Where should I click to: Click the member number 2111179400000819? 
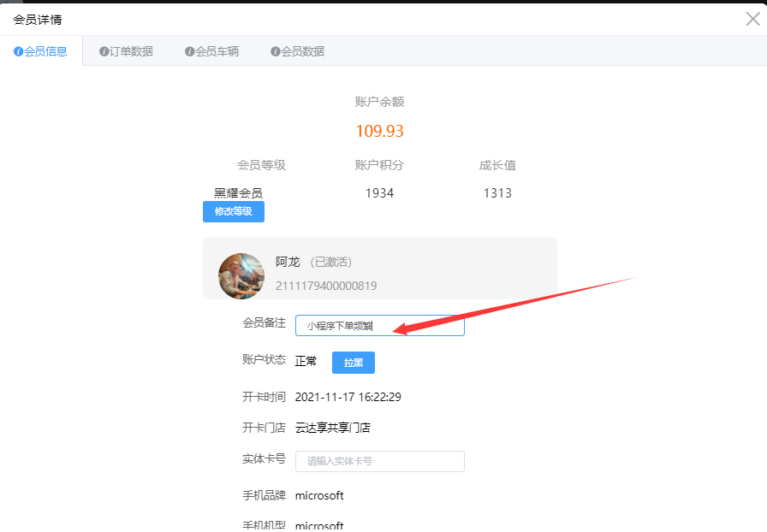point(326,286)
